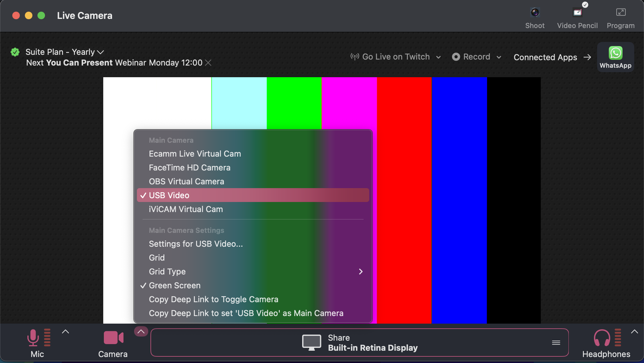Enable Grid overlay in camera menu
Viewport: 644px width, 363px height.
click(157, 258)
